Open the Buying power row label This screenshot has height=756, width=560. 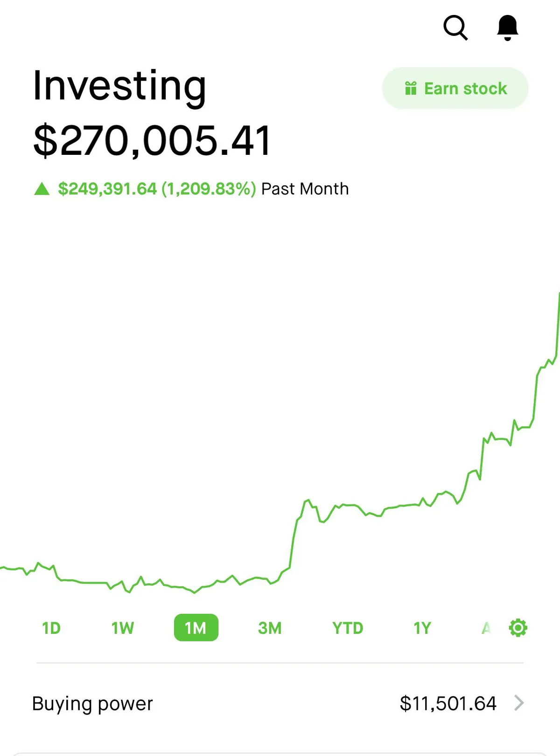[x=92, y=703]
